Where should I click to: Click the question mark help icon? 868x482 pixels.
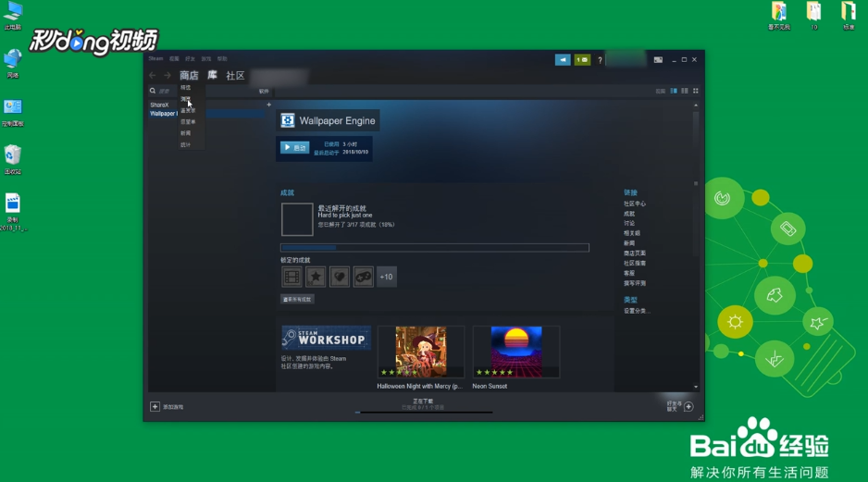point(600,60)
